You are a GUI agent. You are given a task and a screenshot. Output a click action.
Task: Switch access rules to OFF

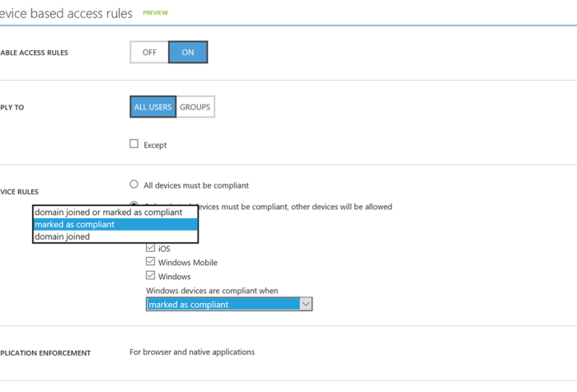(149, 53)
